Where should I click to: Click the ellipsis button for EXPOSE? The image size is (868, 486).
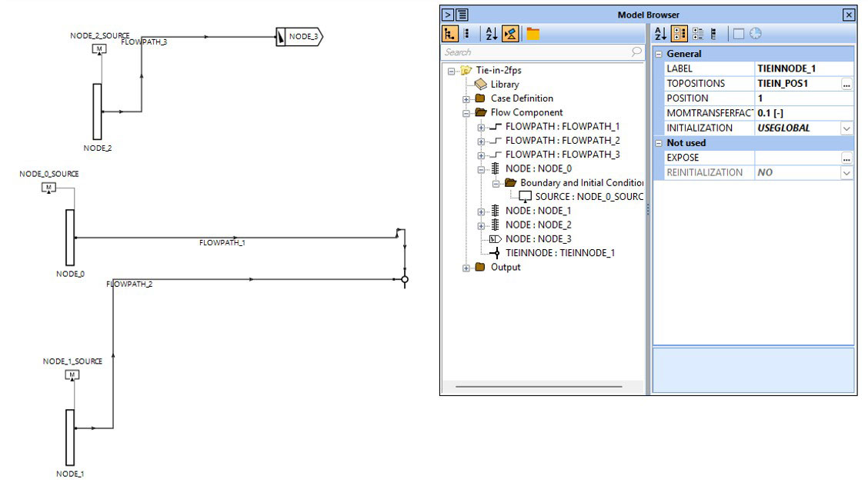tap(846, 158)
